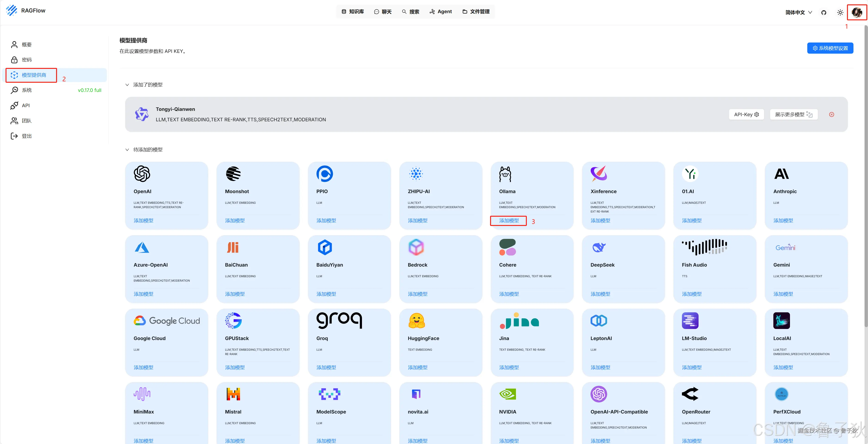This screenshot has width=868, height=444.
Task: Open the 简体中文 language dropdown
Action: coord(798,12)
